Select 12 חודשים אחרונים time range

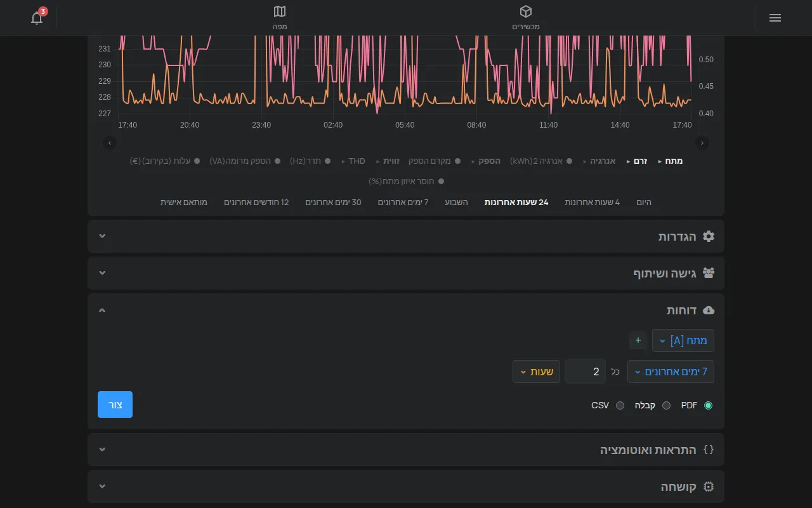(x=256, y=203)
